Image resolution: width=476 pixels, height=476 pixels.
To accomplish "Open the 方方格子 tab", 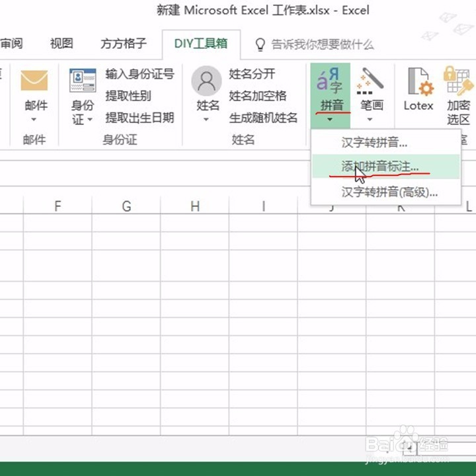I will (124, 44).
